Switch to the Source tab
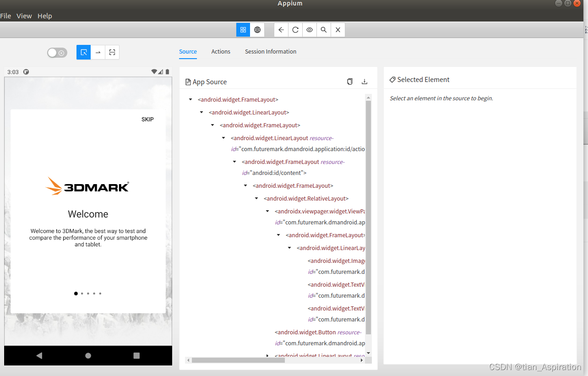Viewport: 588px width, 376px height. tap(188, 51)
